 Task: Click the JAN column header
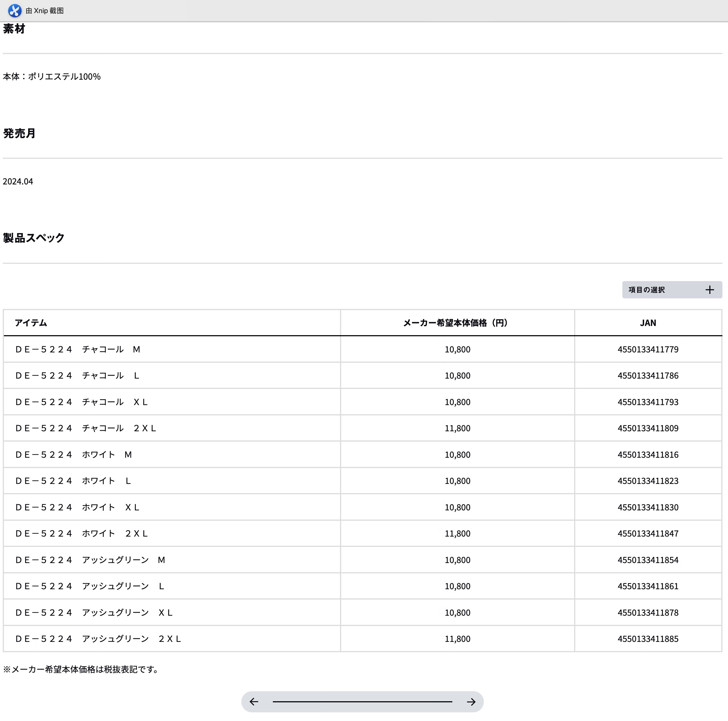point(647,323)
